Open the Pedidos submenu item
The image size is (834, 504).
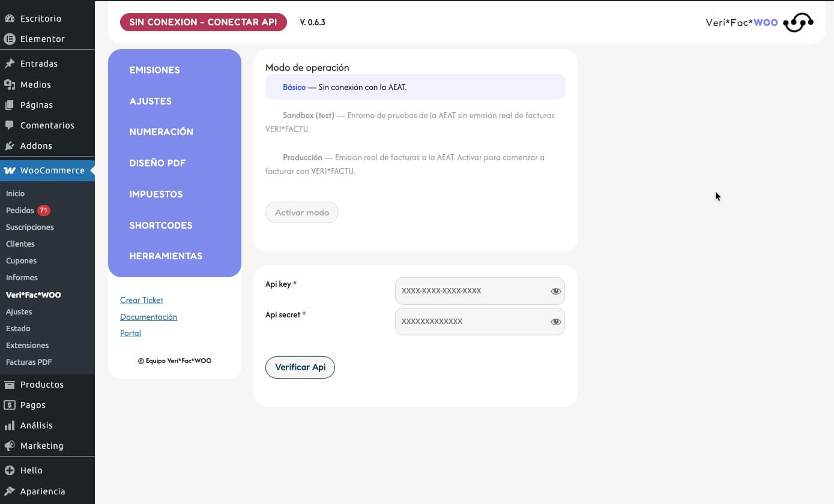20,211
